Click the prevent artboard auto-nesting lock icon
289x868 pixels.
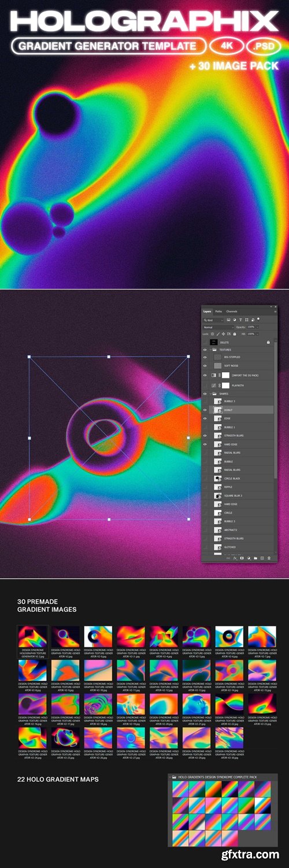point(229,334)
